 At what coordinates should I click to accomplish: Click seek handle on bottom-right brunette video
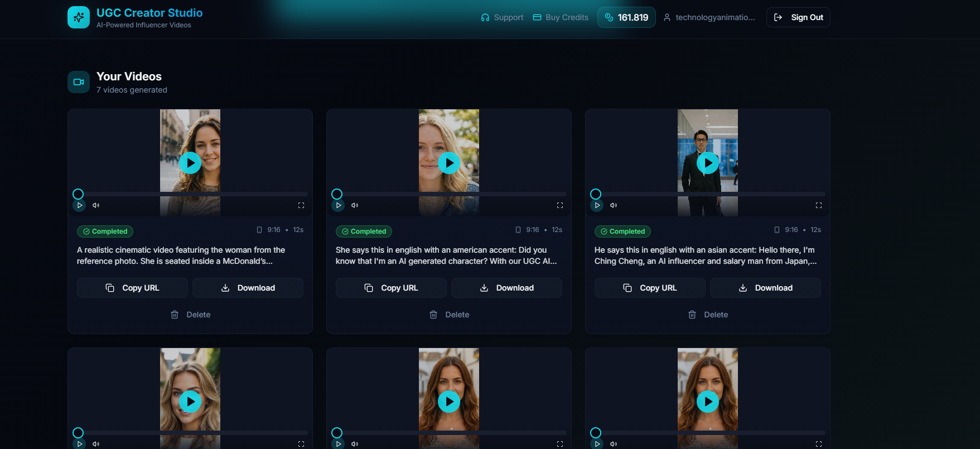pyautogui.click(x=596, y=433)
